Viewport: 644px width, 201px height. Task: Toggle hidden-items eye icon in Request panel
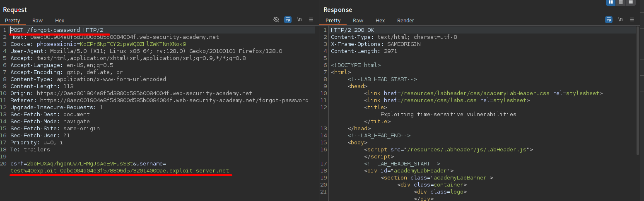(276, 19)
